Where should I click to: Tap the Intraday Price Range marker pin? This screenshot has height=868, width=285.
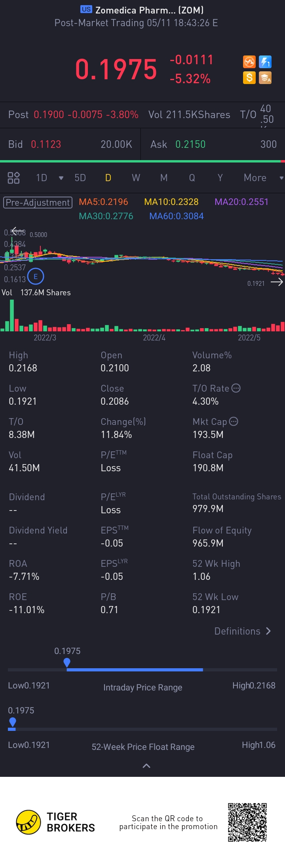tap(67, 662)
